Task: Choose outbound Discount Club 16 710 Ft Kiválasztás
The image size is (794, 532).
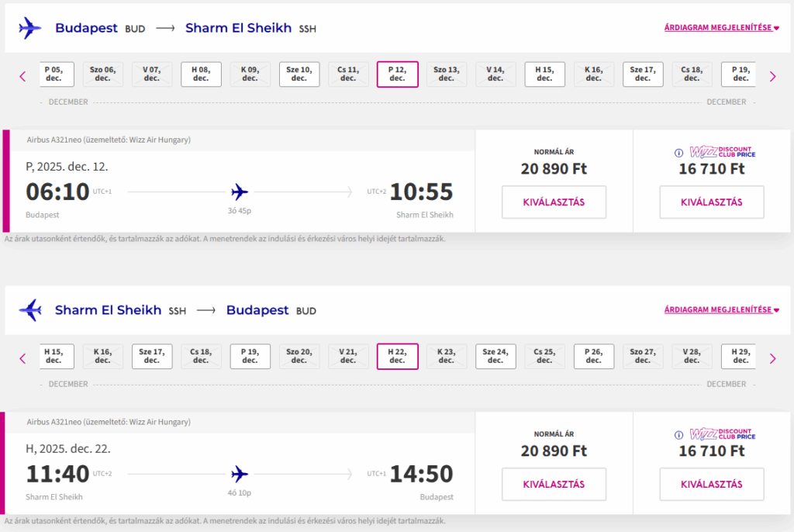Action: (x=711, y=202)
